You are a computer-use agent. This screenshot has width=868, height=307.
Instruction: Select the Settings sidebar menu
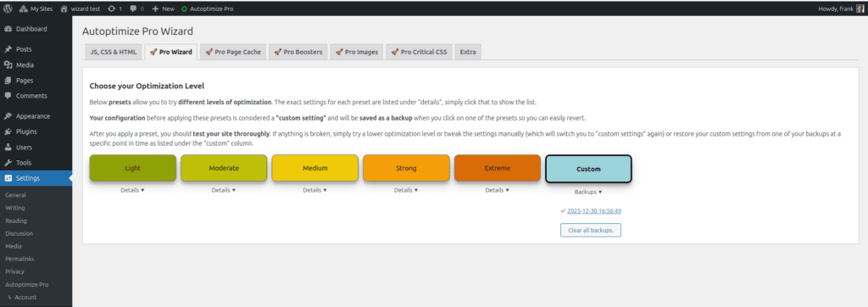pos(36,178)
